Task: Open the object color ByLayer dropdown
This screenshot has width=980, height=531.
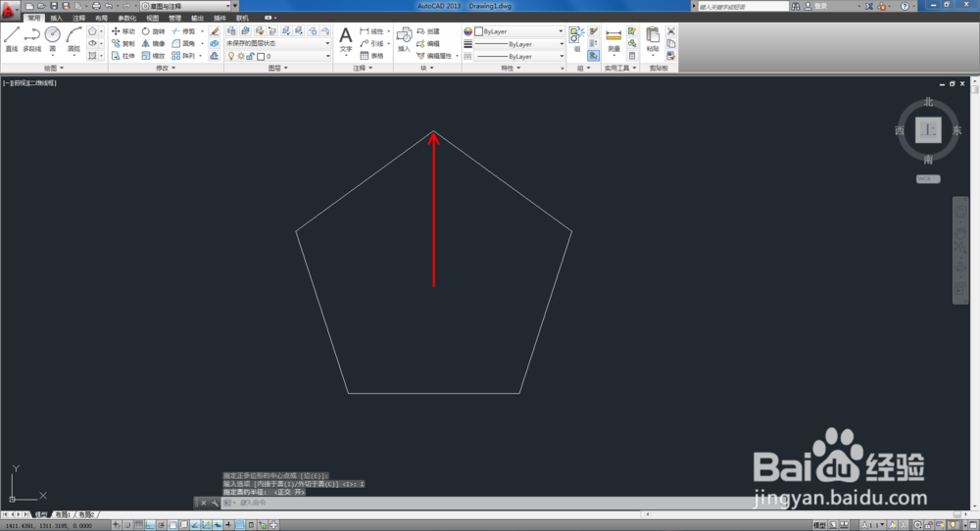Action: click(518, 31)
